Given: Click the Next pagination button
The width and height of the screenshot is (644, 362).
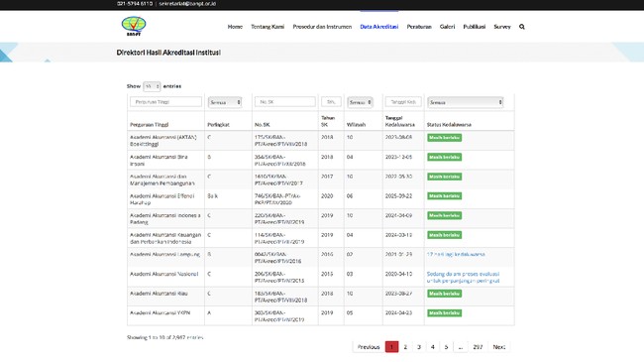Looking at the screenshot, I should [499, 347].
